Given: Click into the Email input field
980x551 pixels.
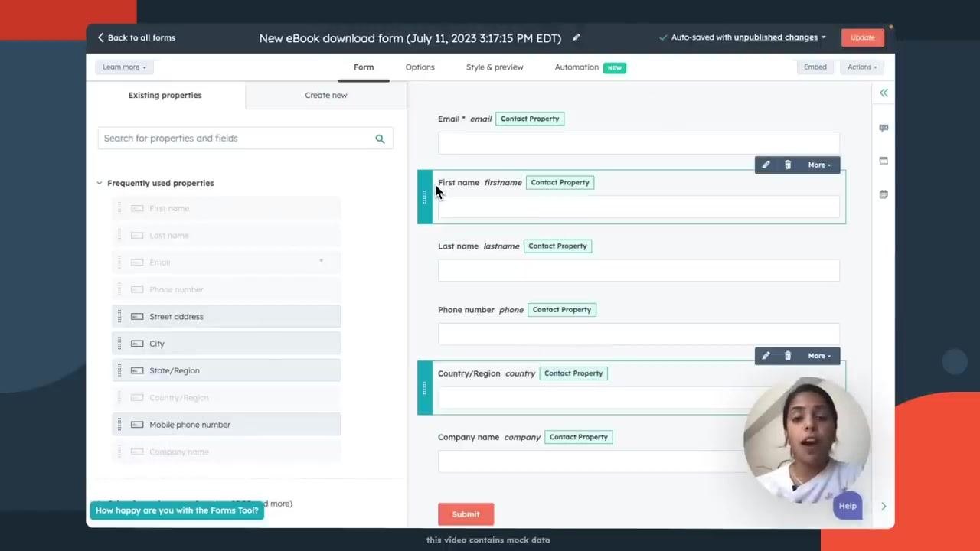Looking at the screenshot, I should click(x=639, y=143).
